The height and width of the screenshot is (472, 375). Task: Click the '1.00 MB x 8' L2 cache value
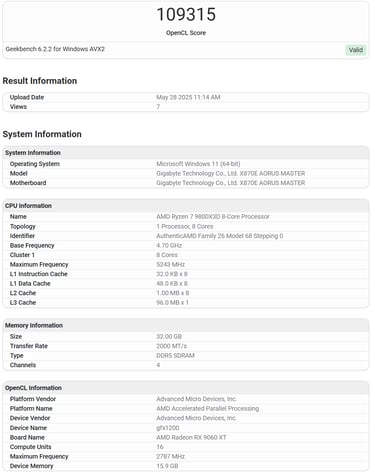pos(173,293)
